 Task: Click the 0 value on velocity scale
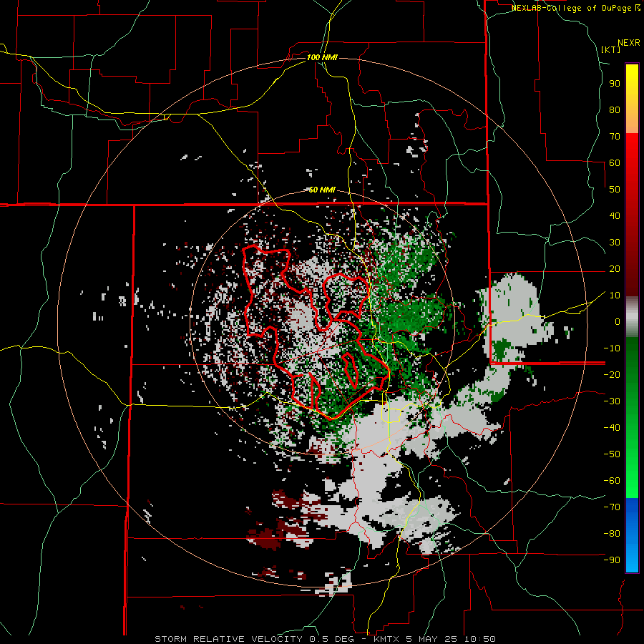(x=618, y=322)
